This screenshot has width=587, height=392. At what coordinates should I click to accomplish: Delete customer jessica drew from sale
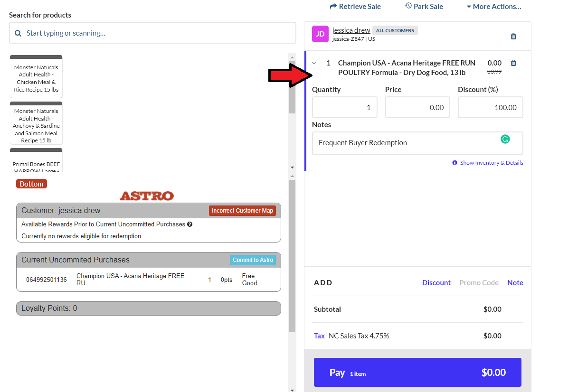pyautogui.click(x=513, y=37)
